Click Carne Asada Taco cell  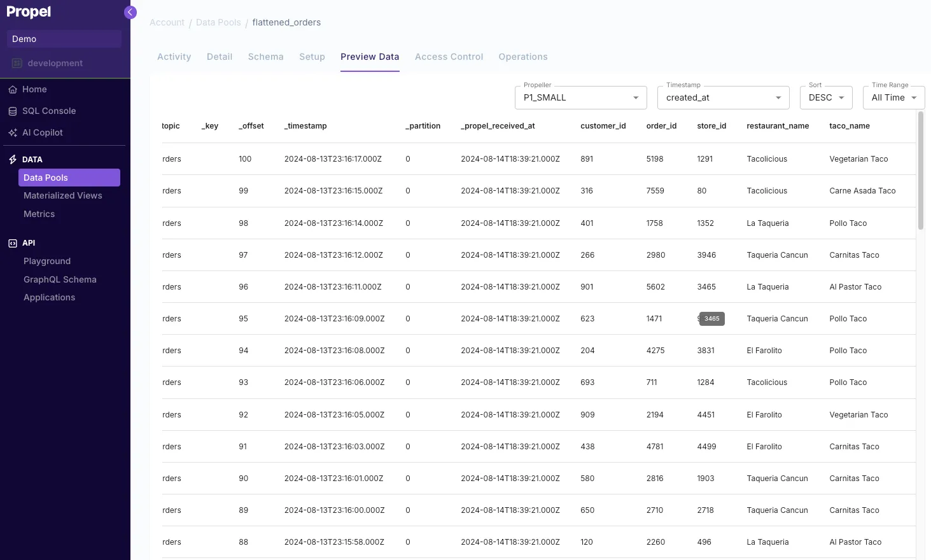[862, 191]
